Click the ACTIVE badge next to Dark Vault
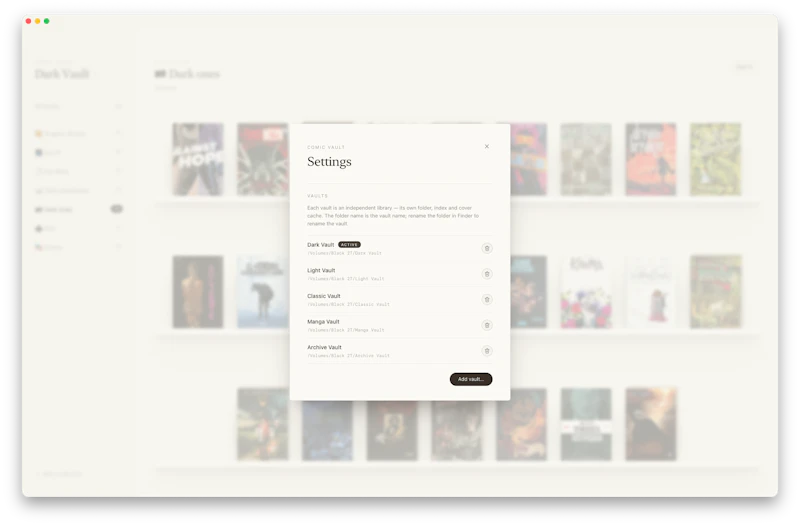 point(349,245)
